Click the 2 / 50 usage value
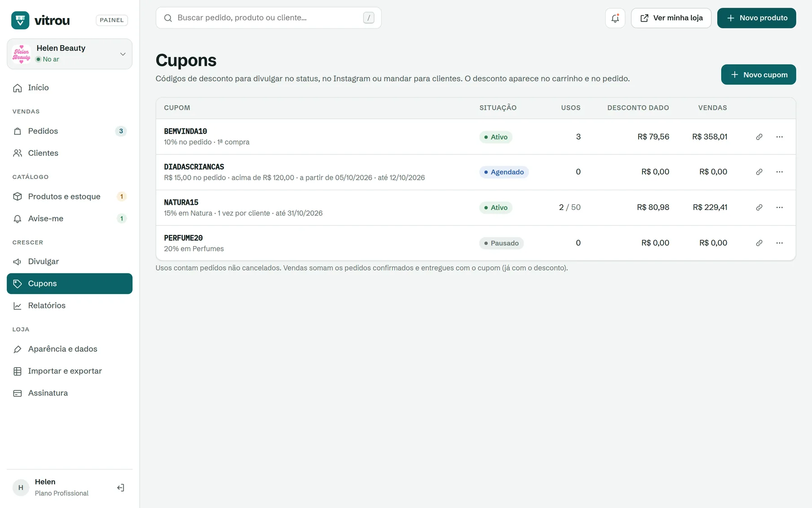Viewport: 812px width, 508px height. 570,207
